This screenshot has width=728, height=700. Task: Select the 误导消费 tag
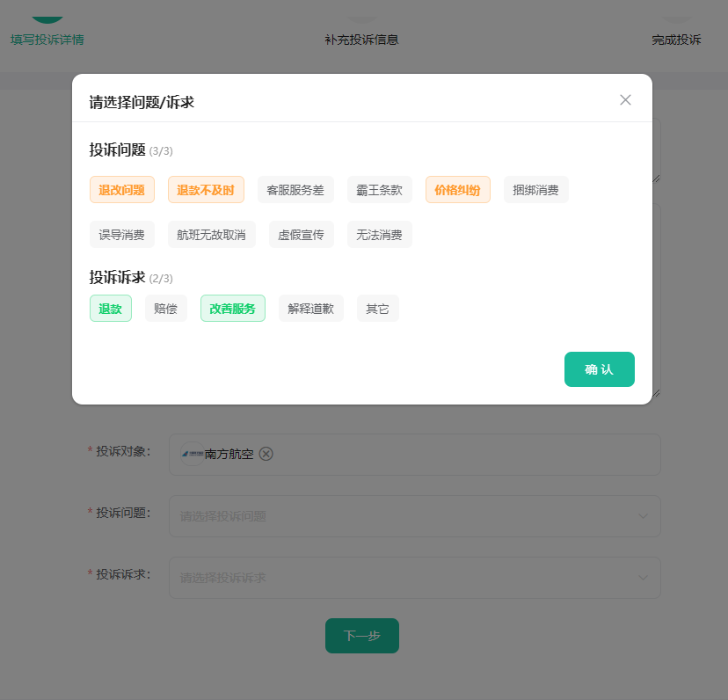pos(122,235)
